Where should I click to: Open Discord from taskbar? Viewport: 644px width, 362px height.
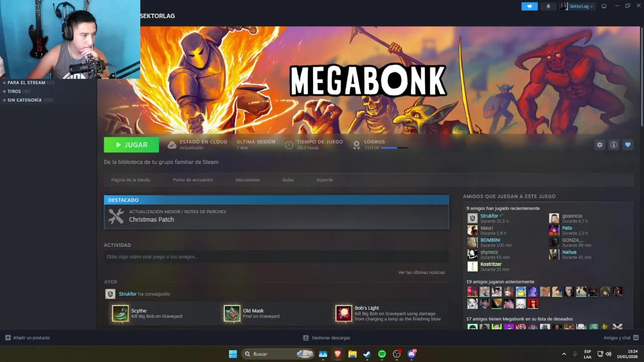coord(412,354)
